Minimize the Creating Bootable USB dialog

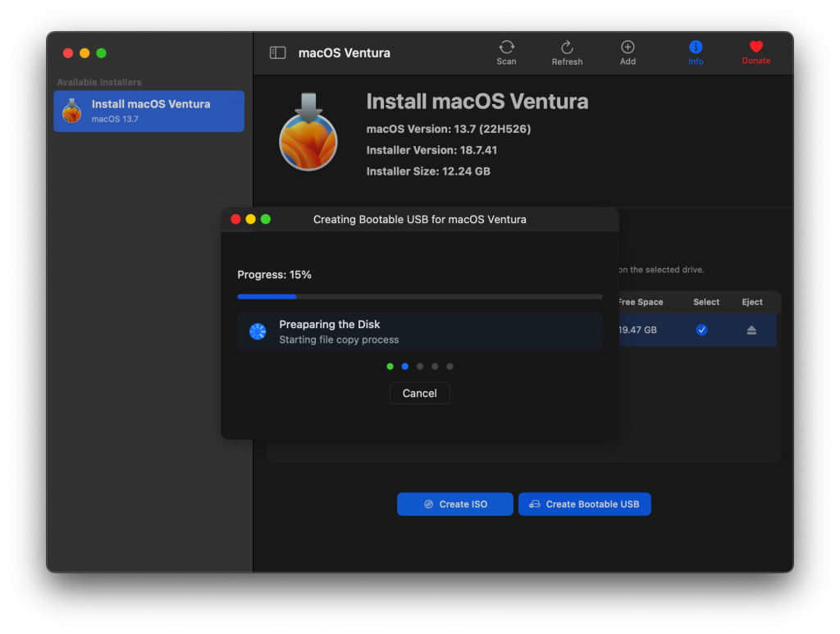250,219
